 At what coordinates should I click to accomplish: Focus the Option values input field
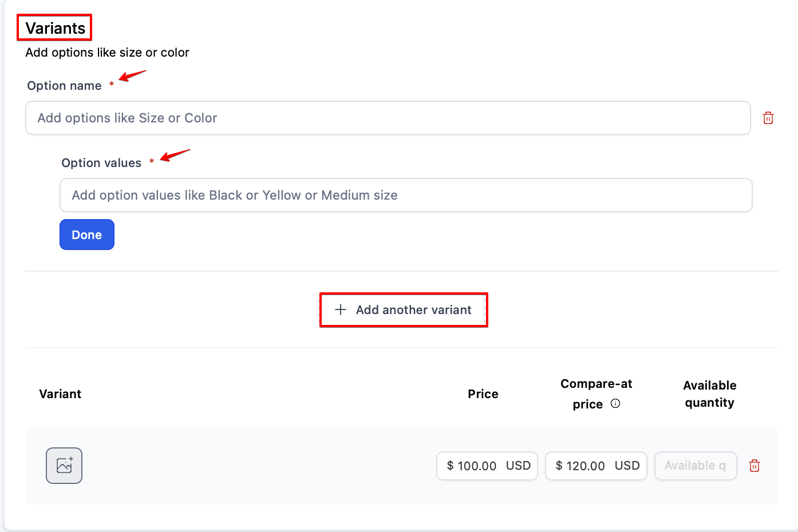[405, 195]
